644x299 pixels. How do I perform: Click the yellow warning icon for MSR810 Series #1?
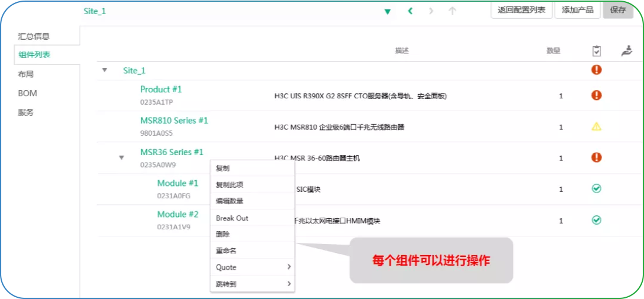point(597,127)
